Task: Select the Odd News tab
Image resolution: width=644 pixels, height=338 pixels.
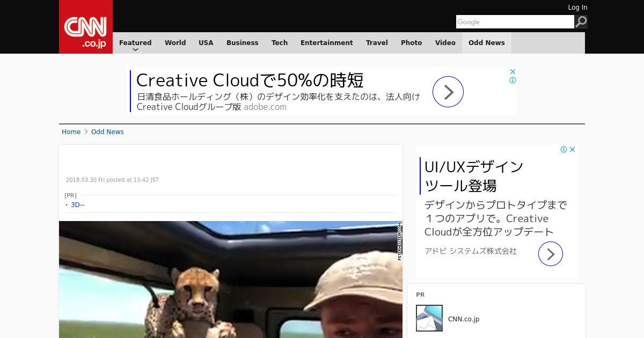Action: pyautogui.click(x=487, y=43)
